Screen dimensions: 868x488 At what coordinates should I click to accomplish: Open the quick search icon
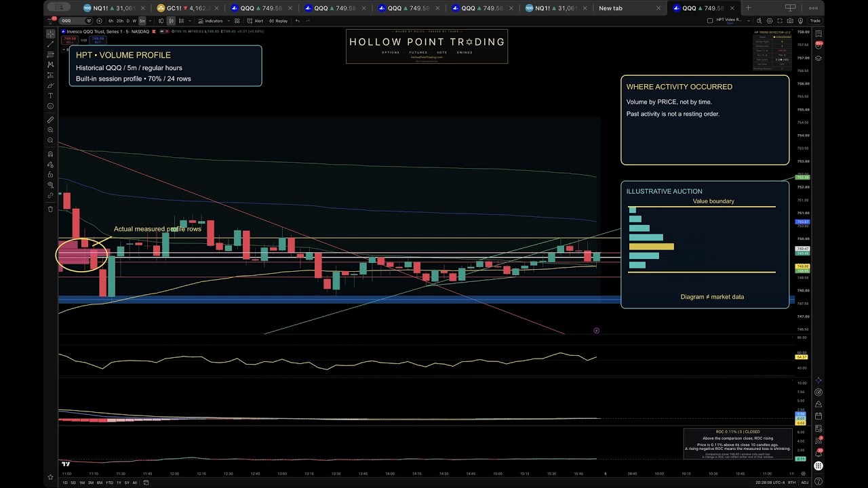click(759, 21)
